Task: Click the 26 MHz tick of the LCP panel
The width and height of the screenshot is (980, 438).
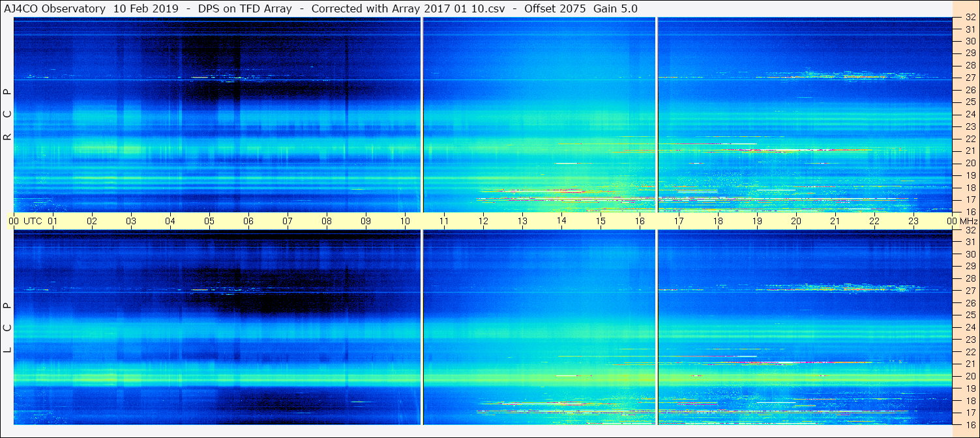Action: (x=970, y=303)
